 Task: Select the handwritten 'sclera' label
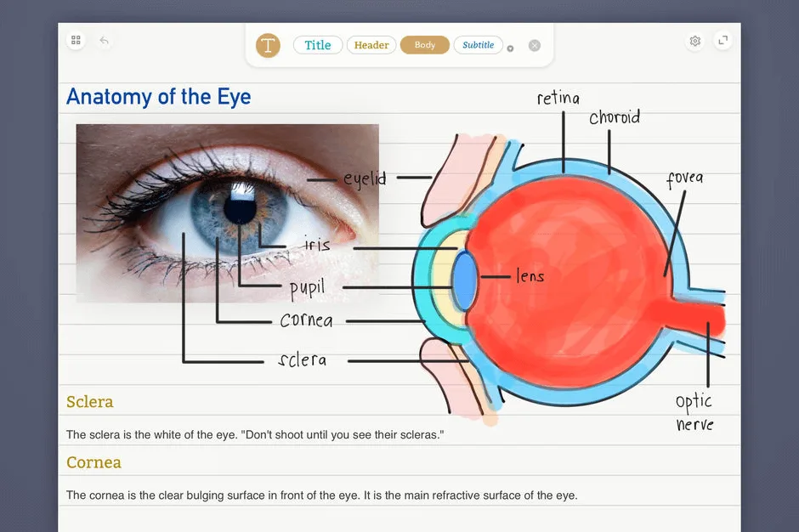pos(302,359)
